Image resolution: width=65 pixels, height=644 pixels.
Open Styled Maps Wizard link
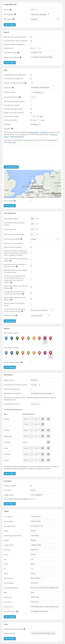tap(17, 137)
